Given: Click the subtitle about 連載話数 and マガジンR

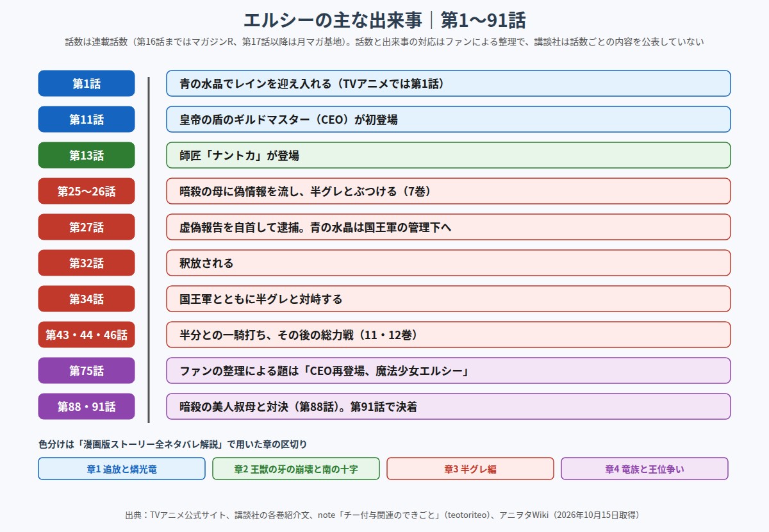Looking at the screenshot, I should pos(384,42).
